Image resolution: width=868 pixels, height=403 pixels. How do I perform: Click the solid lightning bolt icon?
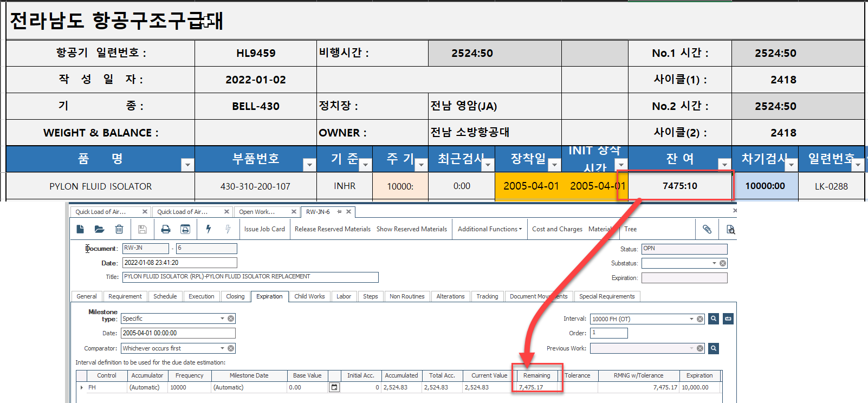[209, 229]
